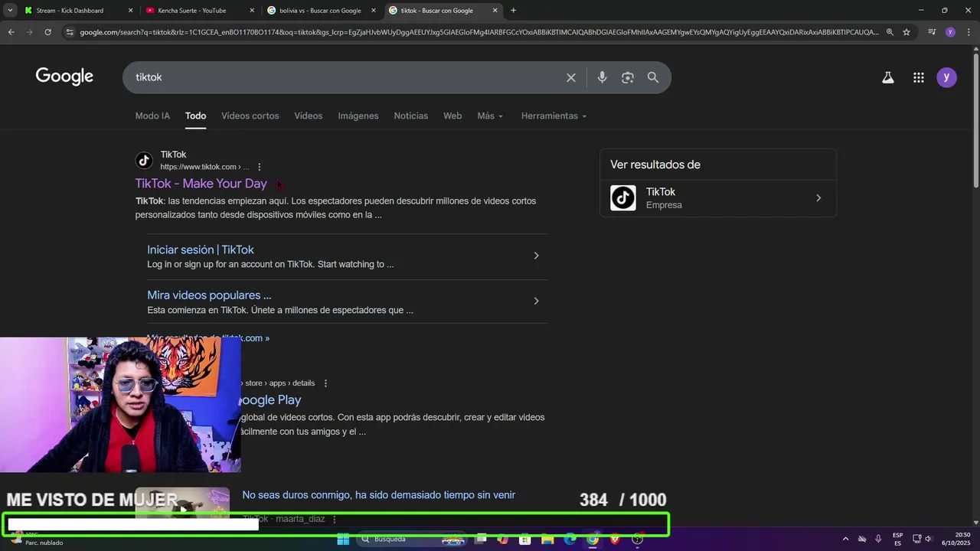Open Iniciar sesión | TikTok link

(201, 249)
